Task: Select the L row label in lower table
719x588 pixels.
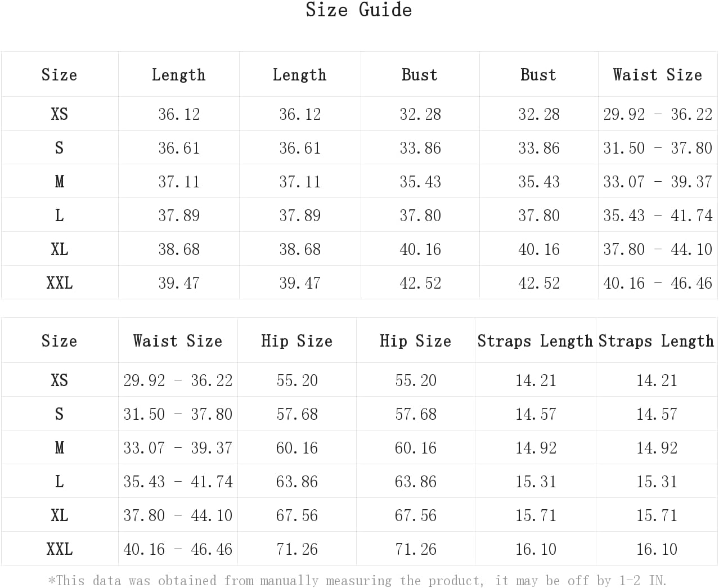Action: 60,482
